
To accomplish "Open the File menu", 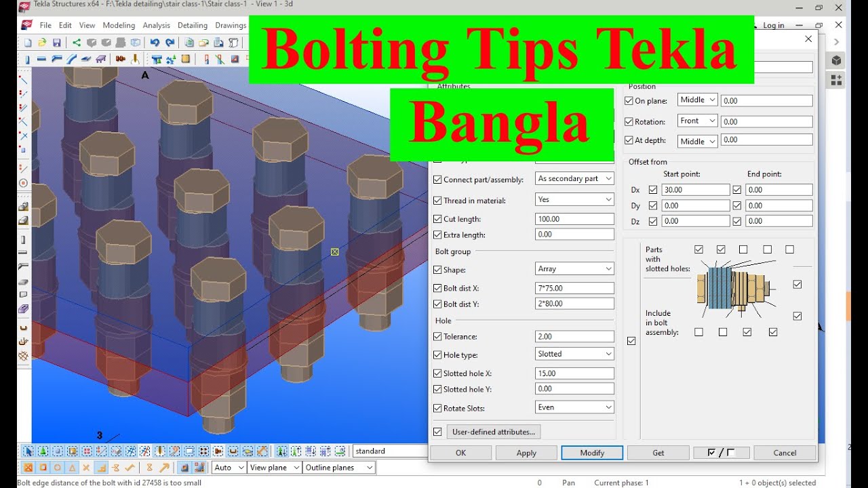I will [x=45, y=25].
